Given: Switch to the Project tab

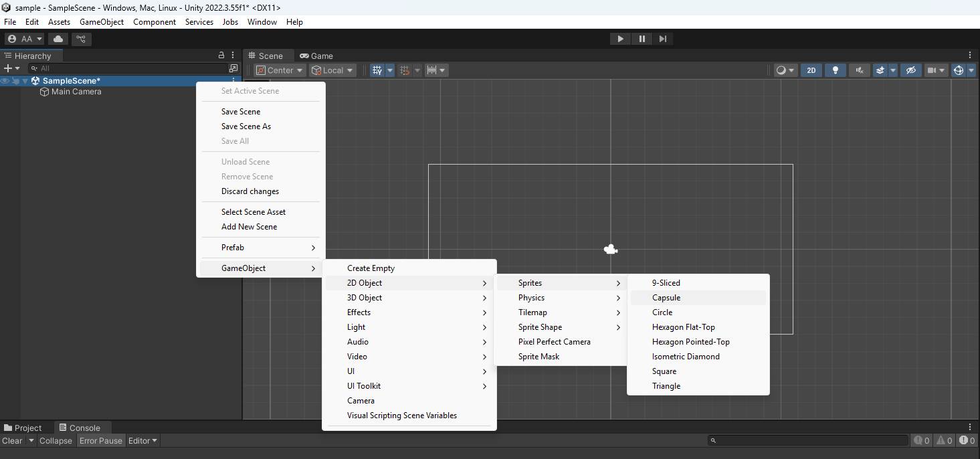Looking at the screenshot, I should click(x=22, y=428).
